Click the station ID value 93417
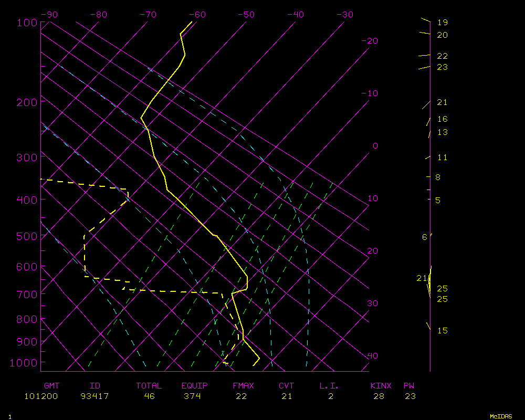This screenshot has width=525, height=420. (x=95, y=396)
